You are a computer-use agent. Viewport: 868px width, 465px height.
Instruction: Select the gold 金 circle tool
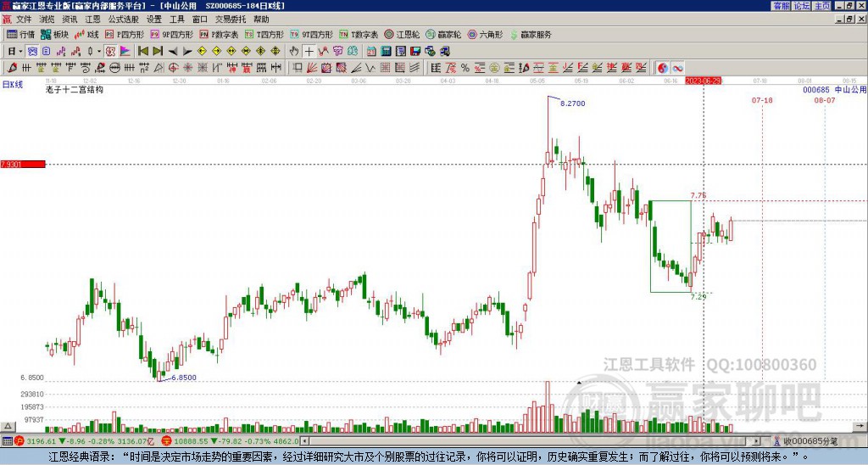(494, 68)
